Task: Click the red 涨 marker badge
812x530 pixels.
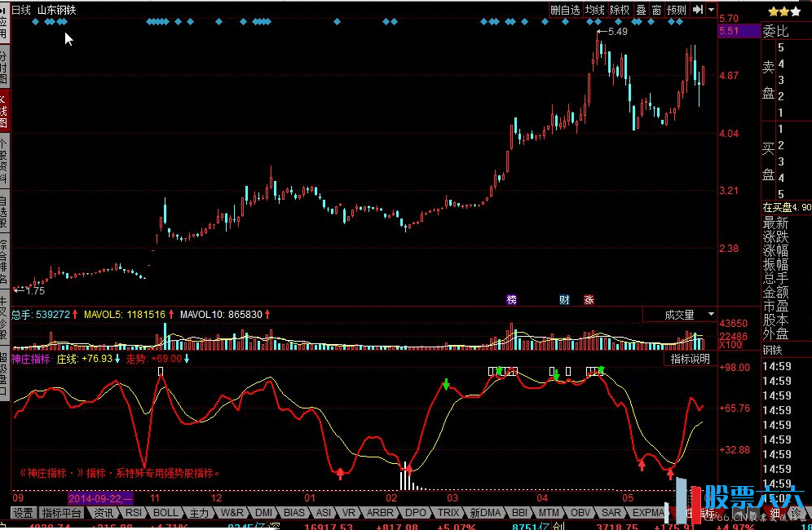Action: coord(589,299)
